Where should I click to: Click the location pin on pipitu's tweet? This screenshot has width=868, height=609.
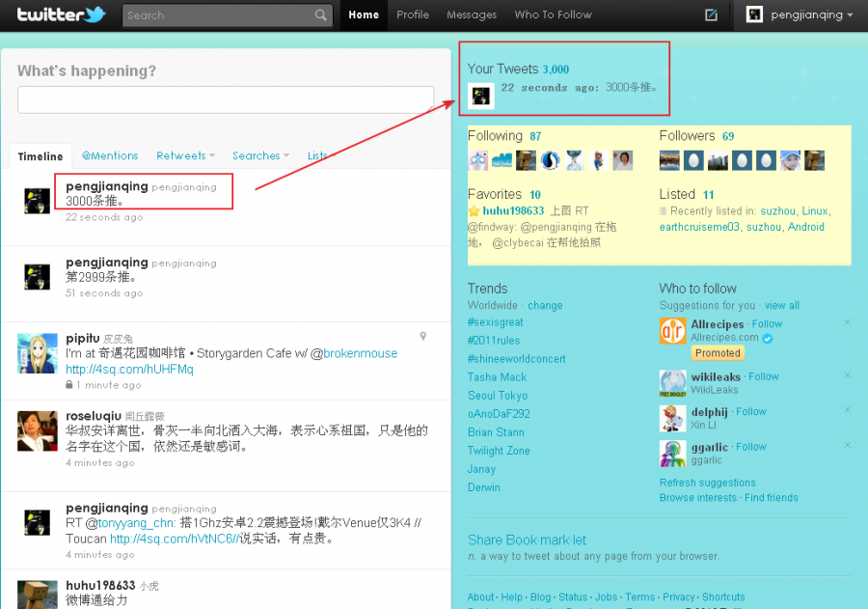[x=422, y=336]
